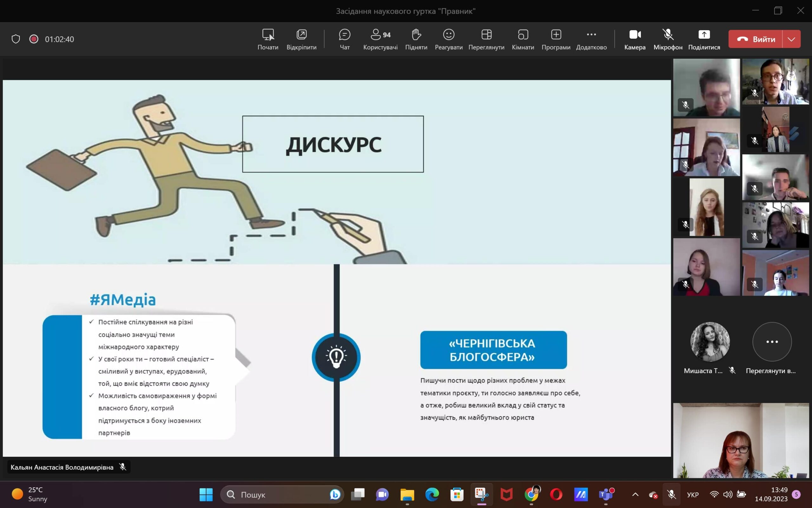The image size is (812, 508).
Task: Toggle the Мікрофон mute in Teams toolbar
Action: click(x=668, y=39)
